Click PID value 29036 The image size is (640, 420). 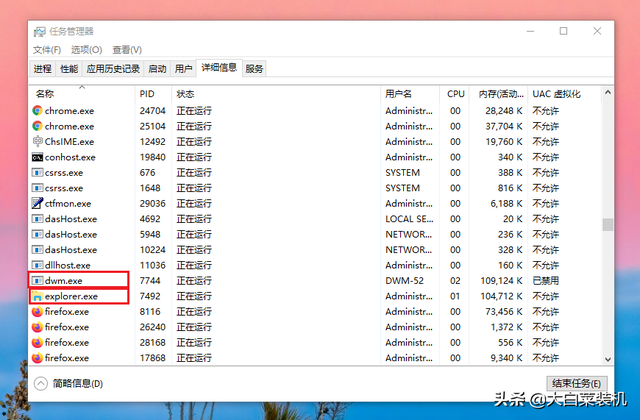pos(153,203)
